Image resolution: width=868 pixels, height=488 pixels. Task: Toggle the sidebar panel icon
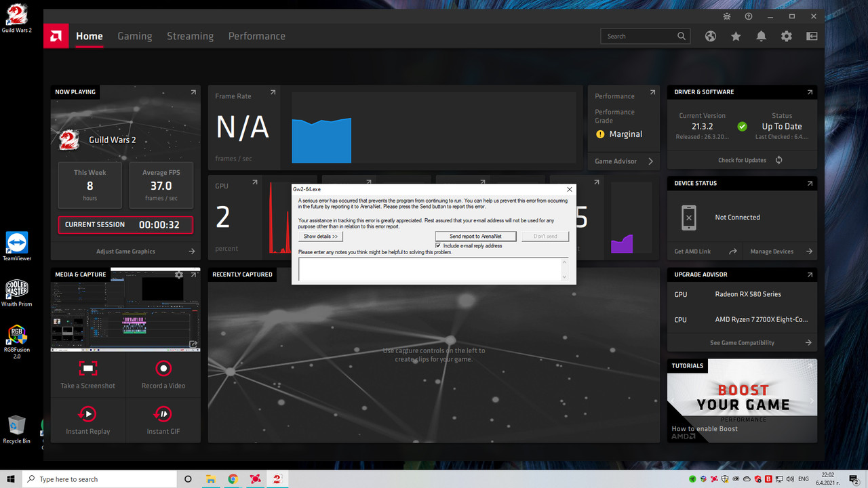[812, 37]
